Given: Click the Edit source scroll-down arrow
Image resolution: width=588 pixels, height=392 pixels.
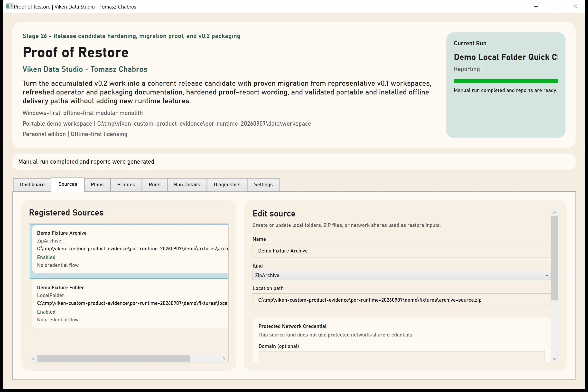Looking at the screenshot, I should click(x=554, y=359).
